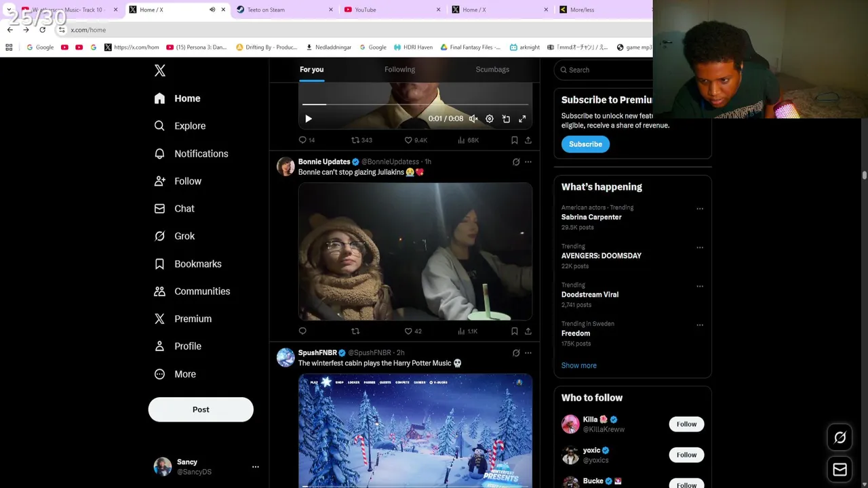This screenshot has height=488, width=868.
Task: Share the top video post
Action: tap(528, 140)
